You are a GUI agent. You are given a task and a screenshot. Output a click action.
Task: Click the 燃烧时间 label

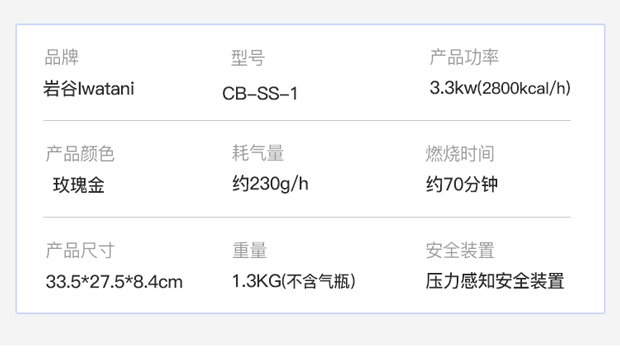[x=460, y=153]
